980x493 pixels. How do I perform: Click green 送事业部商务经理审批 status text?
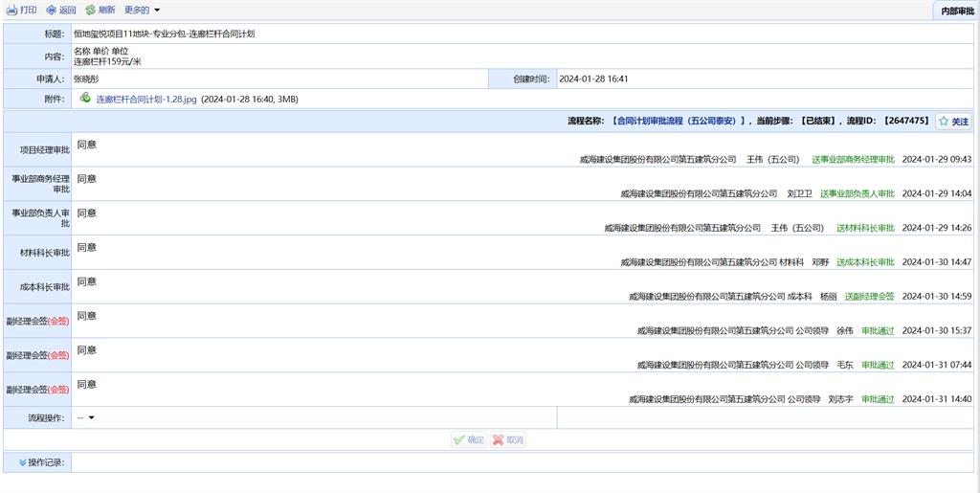[x=853, y=159]
